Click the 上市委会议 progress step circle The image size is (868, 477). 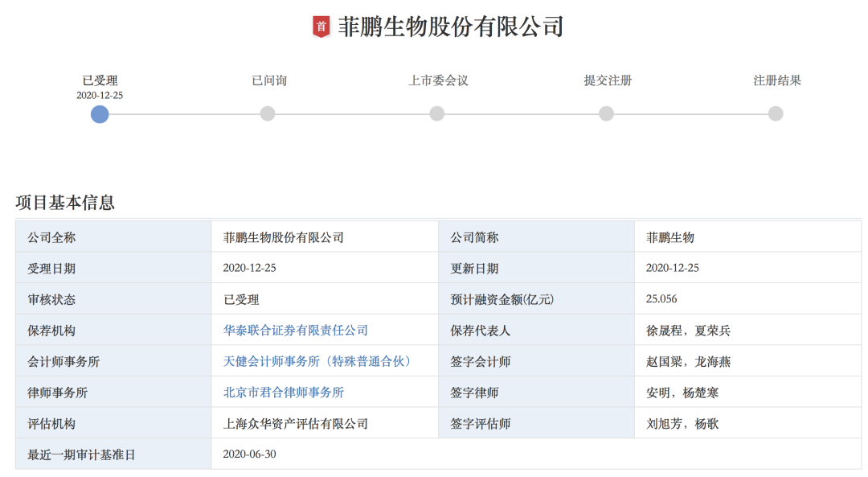point(437,114)
